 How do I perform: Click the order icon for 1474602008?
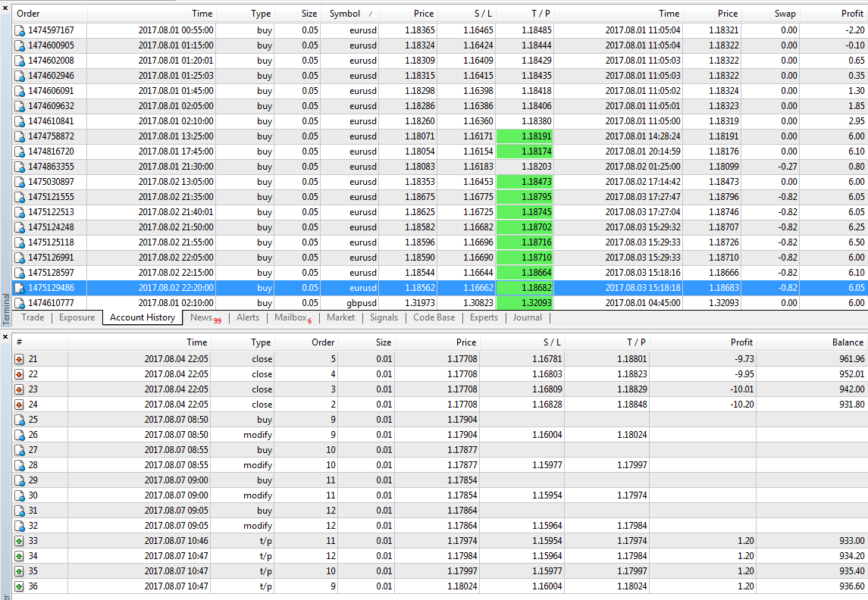20,61
